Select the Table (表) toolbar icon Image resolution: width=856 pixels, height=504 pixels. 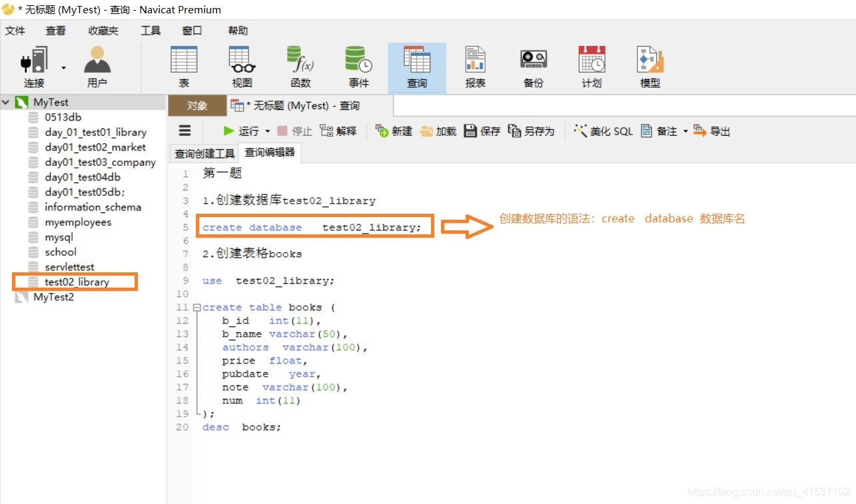(184, 67)
